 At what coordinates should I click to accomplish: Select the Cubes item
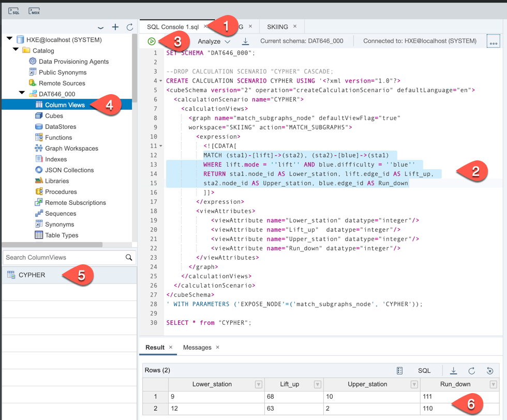54,116
